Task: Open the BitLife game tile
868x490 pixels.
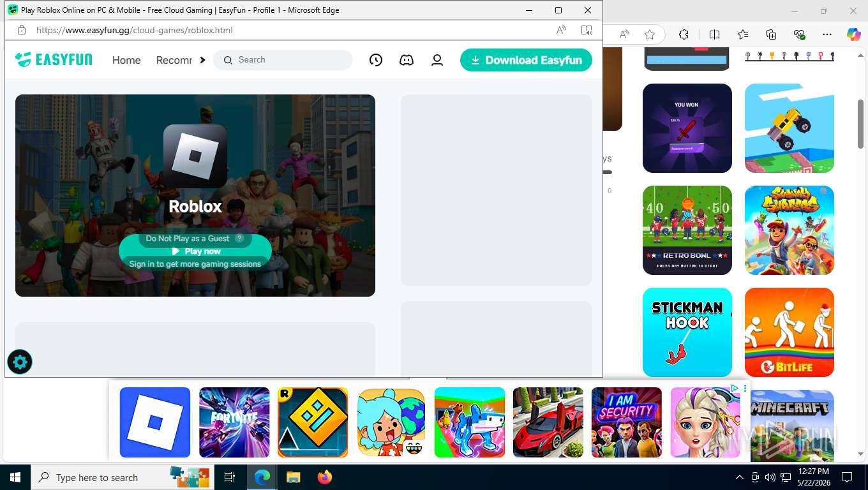Action: click(x=789, y=332)
